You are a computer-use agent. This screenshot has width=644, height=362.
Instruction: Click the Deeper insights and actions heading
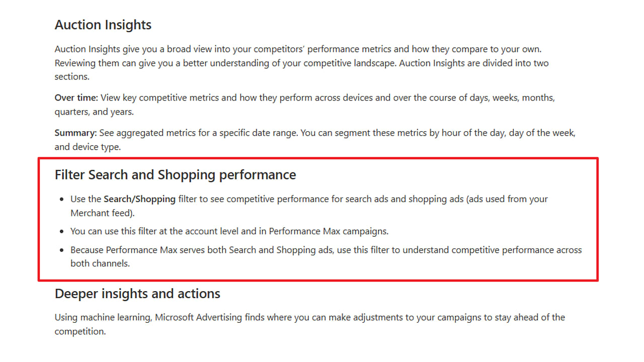pos(137,294)
